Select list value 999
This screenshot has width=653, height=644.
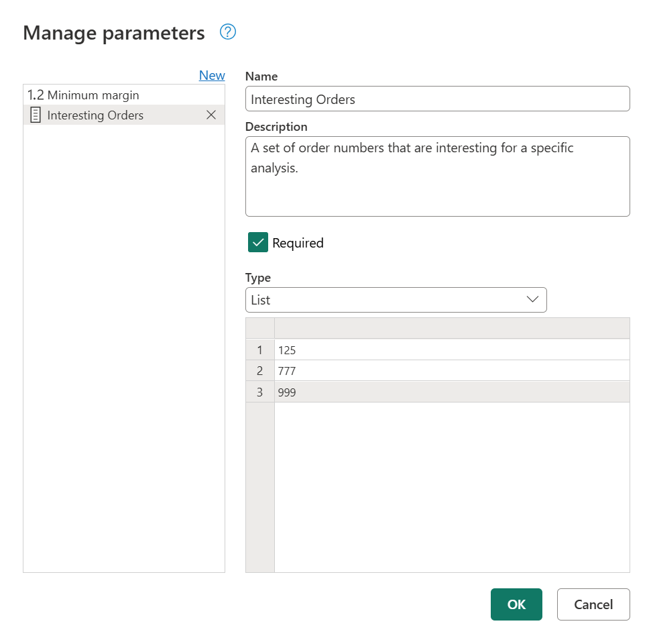click(x=335, y=392)
